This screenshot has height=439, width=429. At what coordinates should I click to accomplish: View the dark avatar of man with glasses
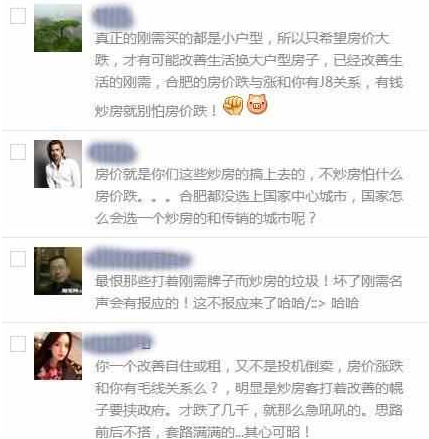point(58,271)
